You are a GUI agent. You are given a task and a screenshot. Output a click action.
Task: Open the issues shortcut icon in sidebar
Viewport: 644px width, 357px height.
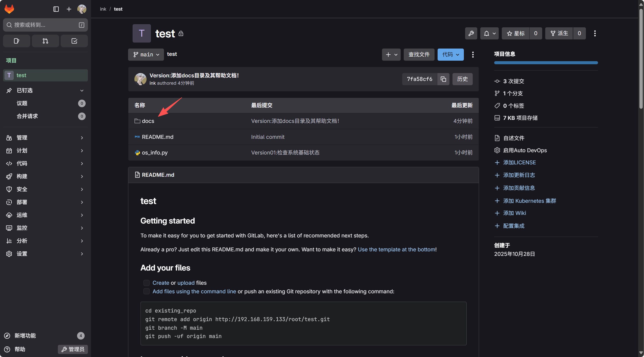click(16, 41)
